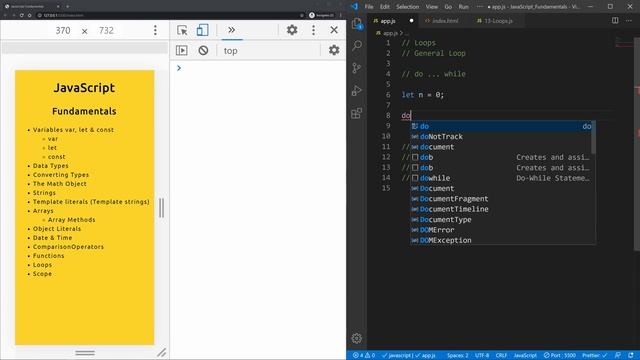The width and height of the screenshot is (640, 360).
Task: Open the Run and Debug view
Action: tap(357, 90)
